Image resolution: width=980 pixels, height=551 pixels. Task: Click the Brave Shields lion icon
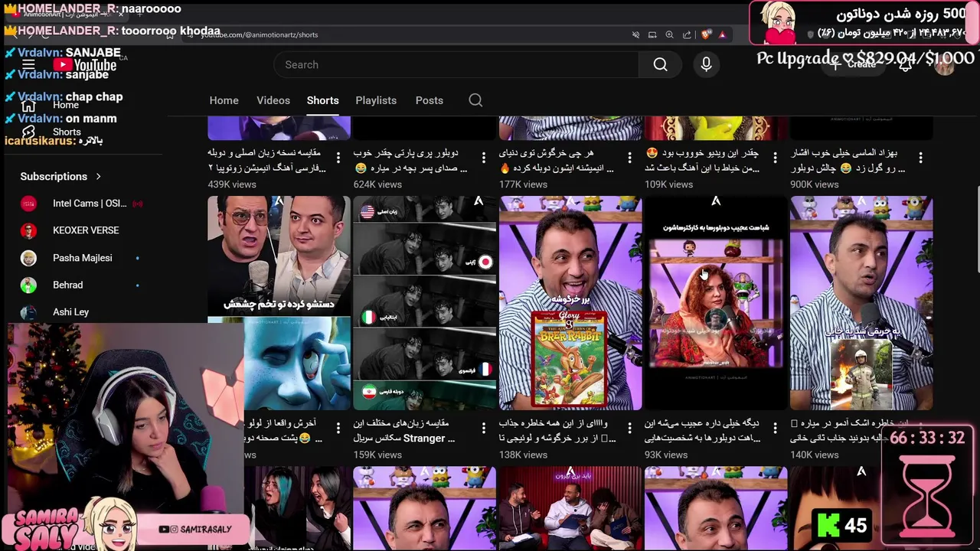(x=705, y=34)
